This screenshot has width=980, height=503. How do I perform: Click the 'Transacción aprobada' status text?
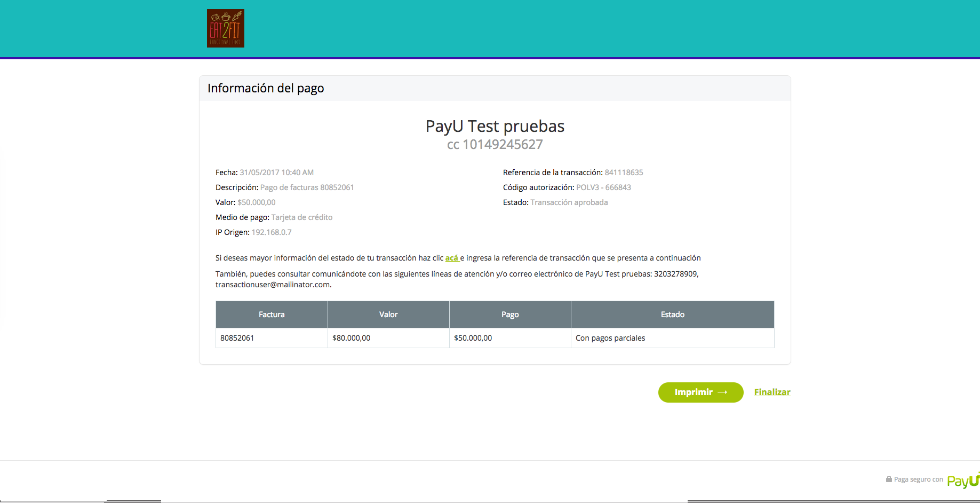(568, 202)
